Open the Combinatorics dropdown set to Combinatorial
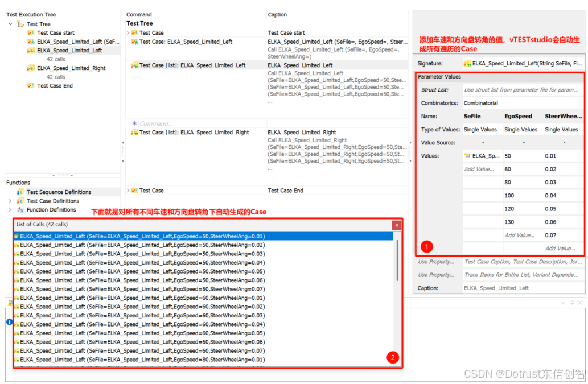Screen dimensions: 588x384 (x=523, y=103)
